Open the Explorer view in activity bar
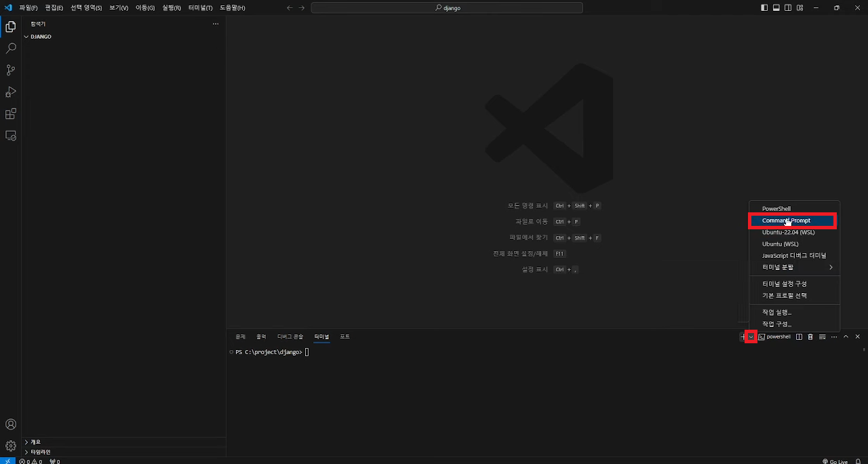This screenshot has height=464, width=868. [11, 27]
